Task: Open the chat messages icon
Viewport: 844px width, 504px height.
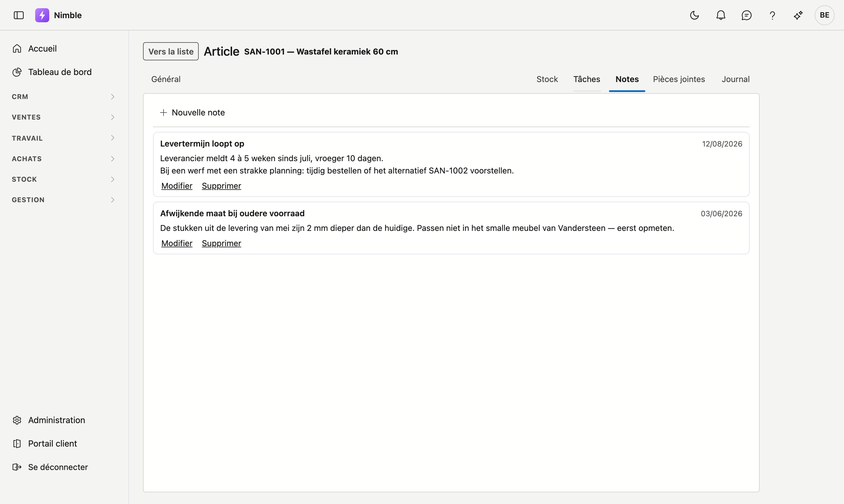Action: [746, 15]
